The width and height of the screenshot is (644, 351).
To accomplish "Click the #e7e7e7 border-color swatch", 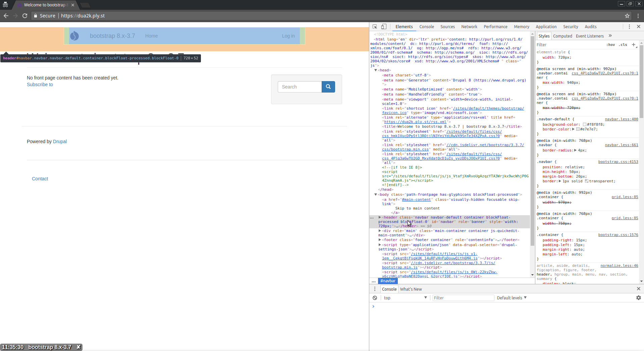I will click(578, 129).
